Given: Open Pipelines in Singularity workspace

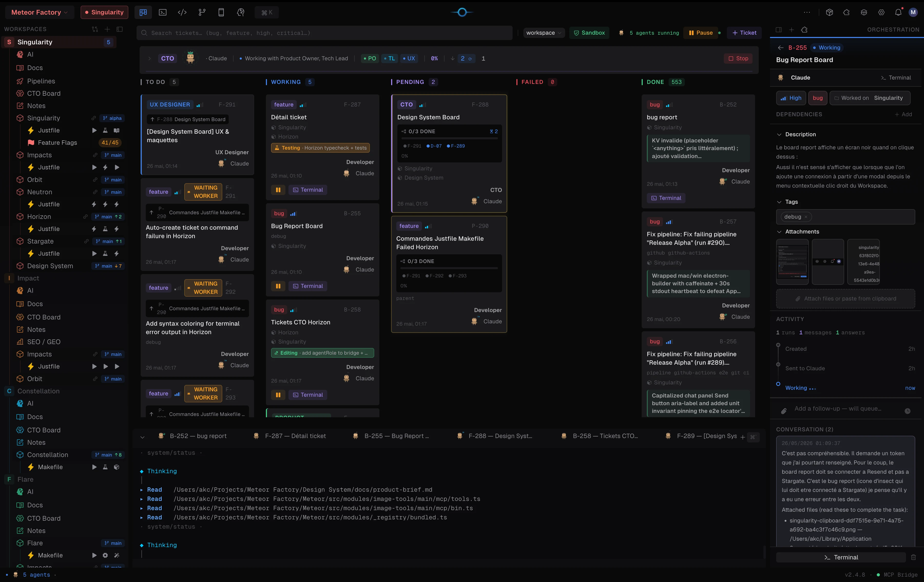Looking at the screenshot, I should (41, 81).
